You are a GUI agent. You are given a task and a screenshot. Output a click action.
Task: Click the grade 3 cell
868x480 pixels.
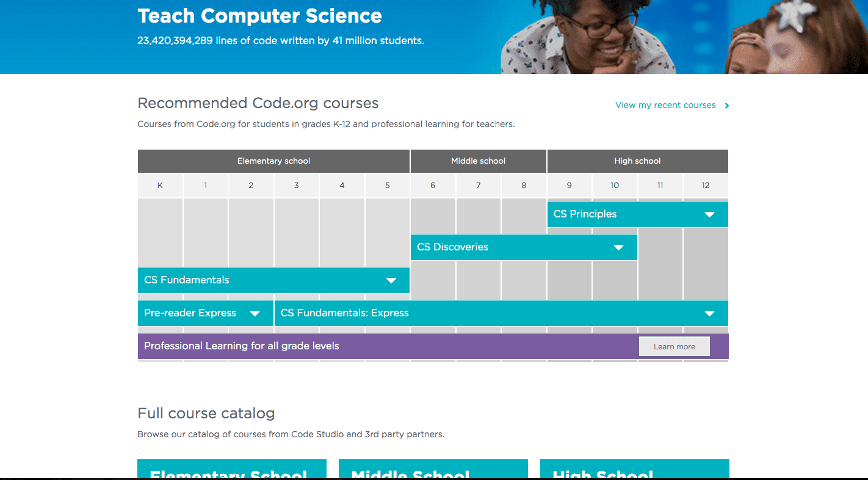[x=297, y=186]
